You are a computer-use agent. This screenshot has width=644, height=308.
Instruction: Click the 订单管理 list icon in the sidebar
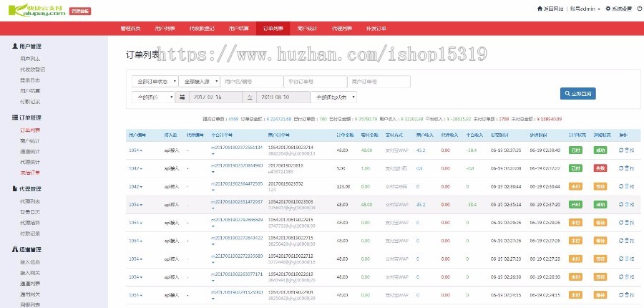click(15, 117)
